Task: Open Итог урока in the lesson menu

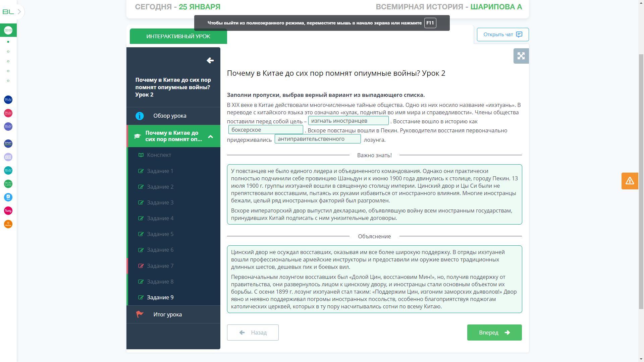Action: (168, 314)
